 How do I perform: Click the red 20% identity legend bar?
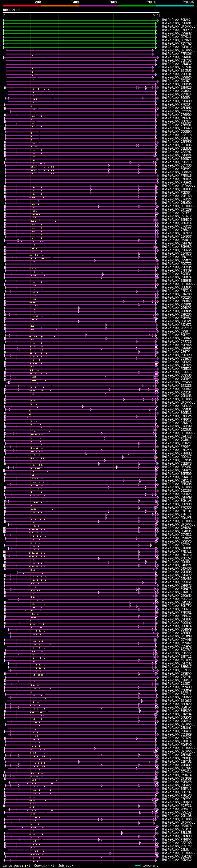click(x=22, y=6)
